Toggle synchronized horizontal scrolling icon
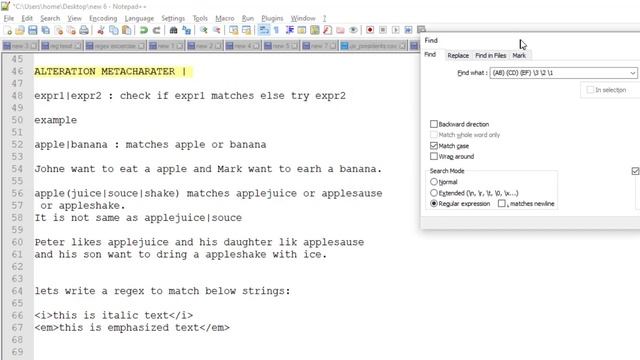640x360 pixels. [x=246, y=30]
